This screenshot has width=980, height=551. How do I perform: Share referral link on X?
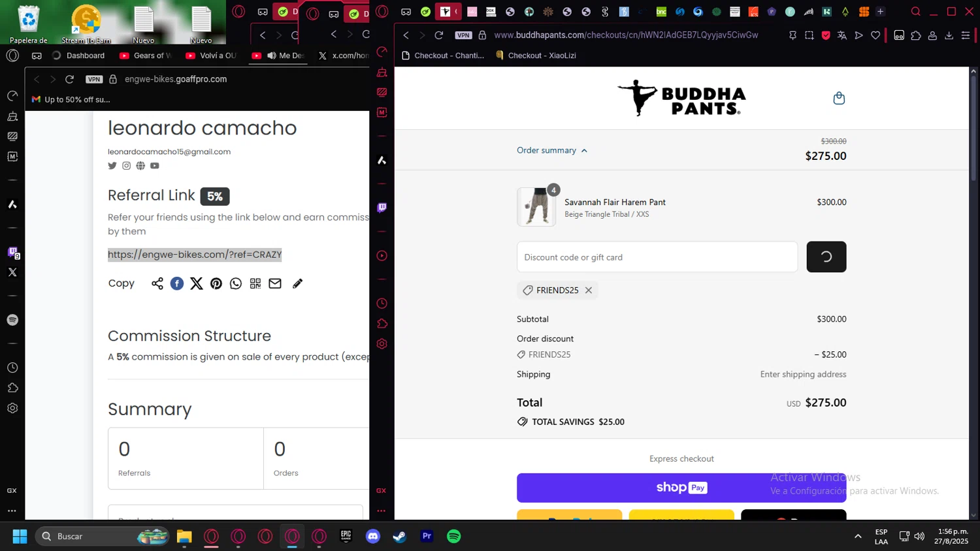pos(197,283)
